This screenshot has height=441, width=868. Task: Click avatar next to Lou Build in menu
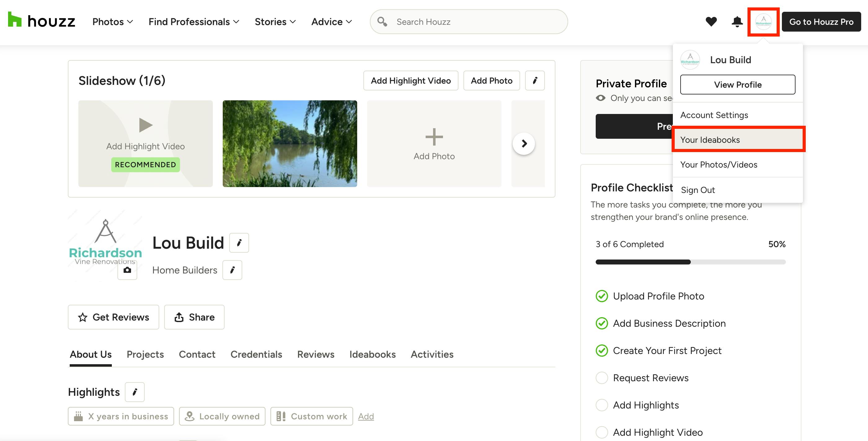click(690, 60)
